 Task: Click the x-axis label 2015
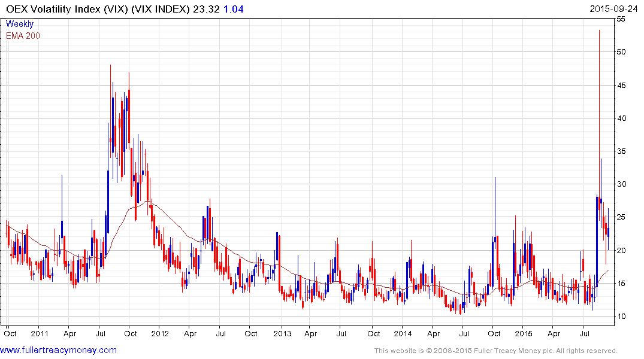(523, 333)
